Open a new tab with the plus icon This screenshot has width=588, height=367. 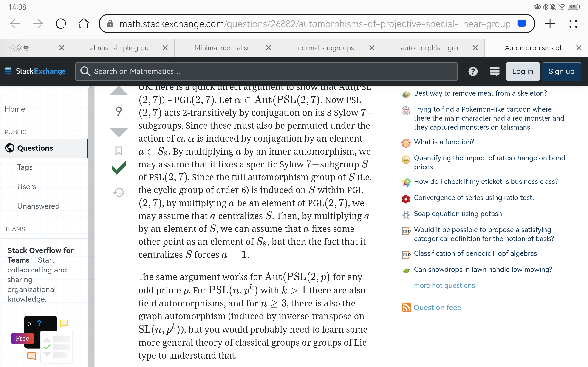(x=550, y=24)
